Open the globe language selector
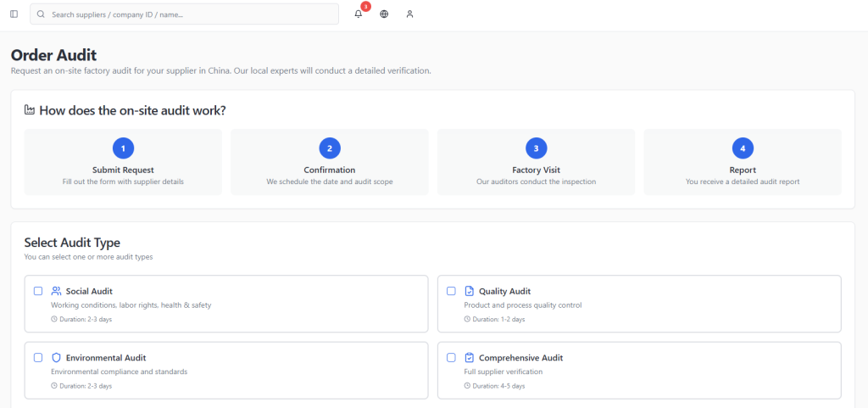 (x=384, y=14)
